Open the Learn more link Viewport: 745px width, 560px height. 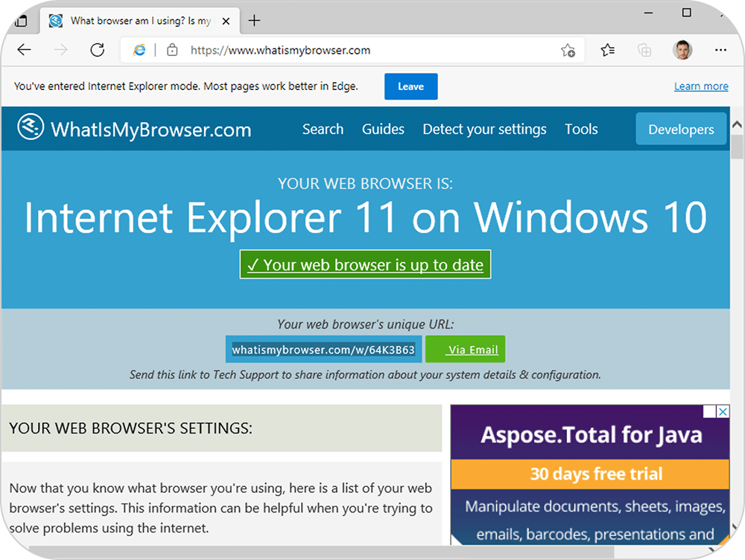[701, 86]
